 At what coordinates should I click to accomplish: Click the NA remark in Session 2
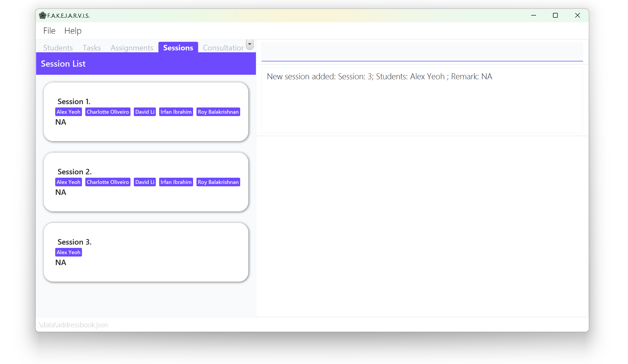tap(61, 192)
